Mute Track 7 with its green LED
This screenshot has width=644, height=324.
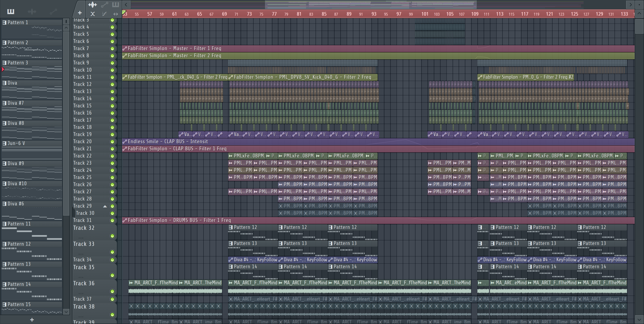click(112, 49)
